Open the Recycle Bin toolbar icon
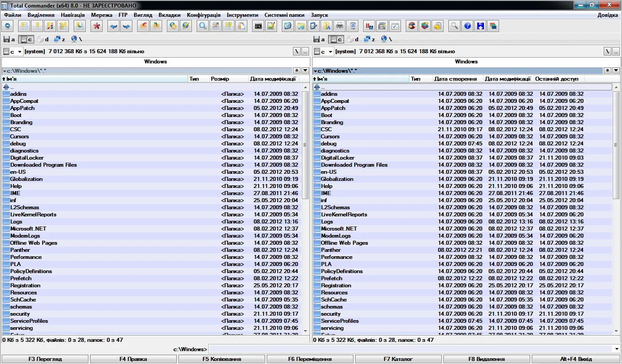The width and height of the screenshot is (622, 364). [352, 26]
